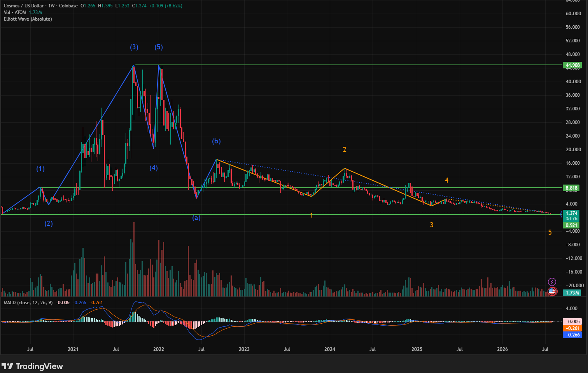
Task: Click the blue -0.266 MACD axis label
Action: pyautogui.click(x=572, y=335)
